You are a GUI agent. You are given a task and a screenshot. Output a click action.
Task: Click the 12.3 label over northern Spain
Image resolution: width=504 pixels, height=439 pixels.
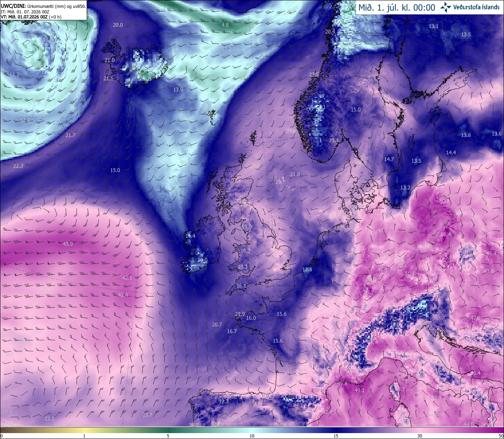224,401
